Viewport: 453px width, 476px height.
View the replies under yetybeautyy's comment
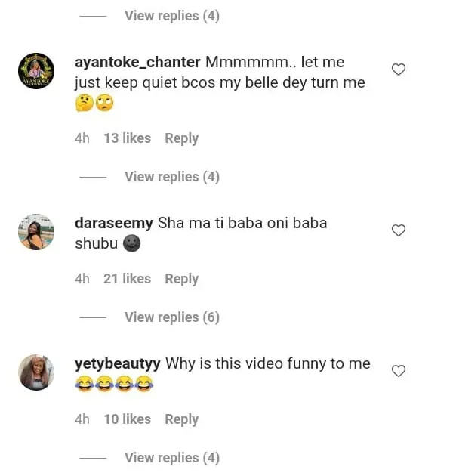pyautogui.click(x=171, y=458)
